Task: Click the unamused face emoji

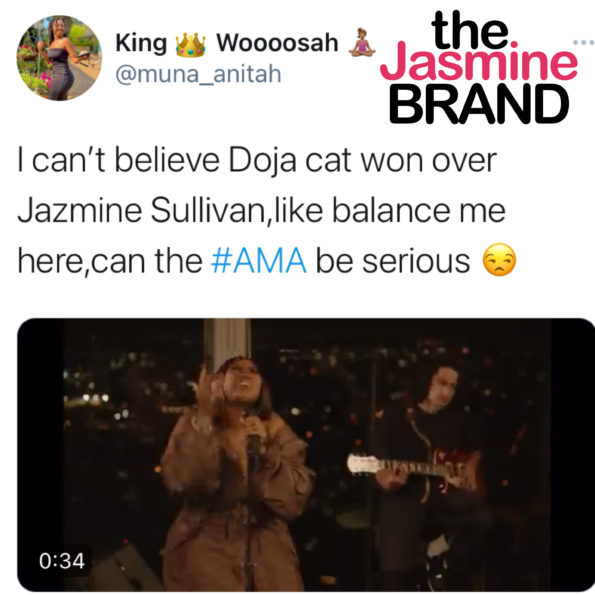Action: [x=499, y=260]
